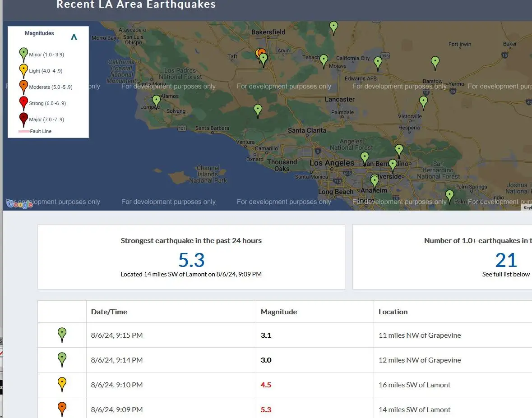
Task: Select the green marker north of Victorville
Action: pos(423,101)
